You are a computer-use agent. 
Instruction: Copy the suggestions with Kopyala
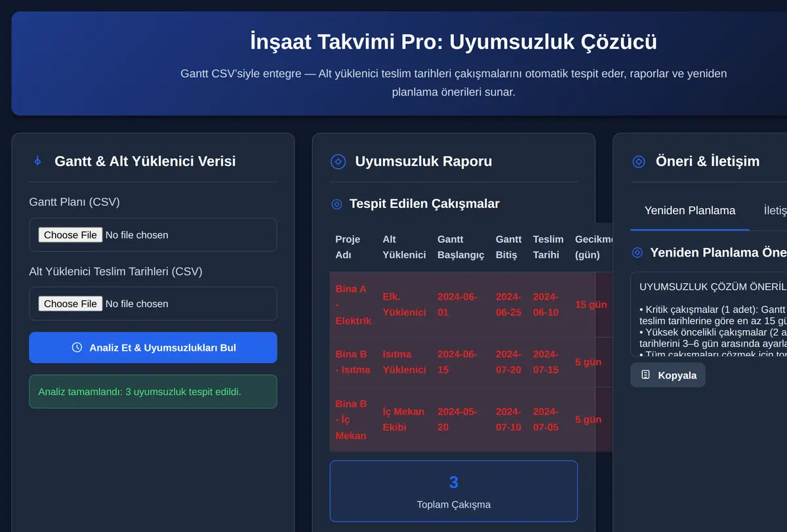coord(668,375)
